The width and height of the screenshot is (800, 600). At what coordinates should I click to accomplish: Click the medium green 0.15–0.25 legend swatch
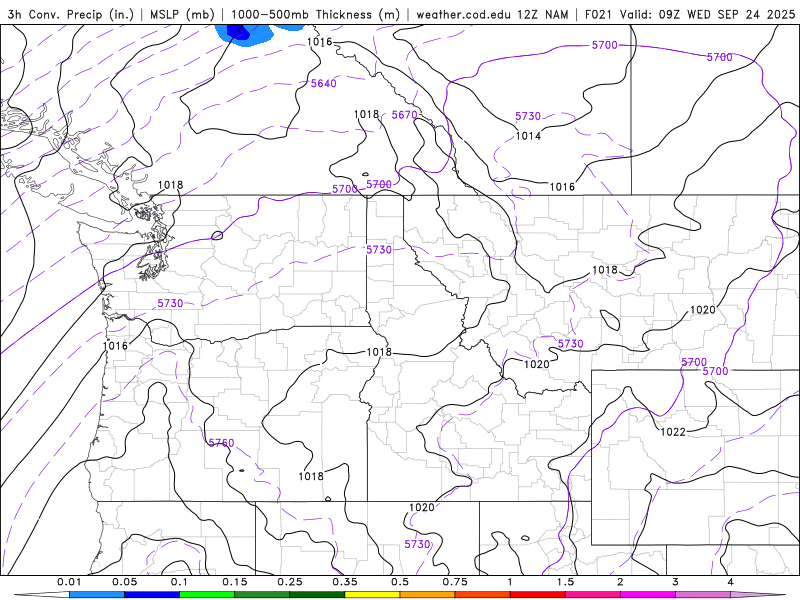pos(262,595)
